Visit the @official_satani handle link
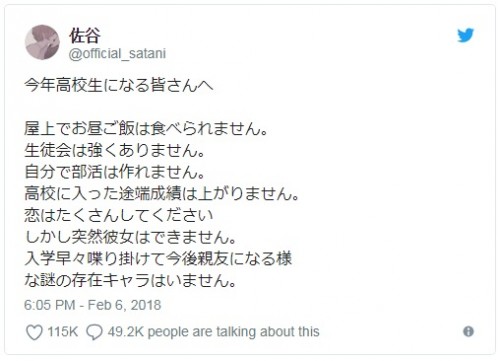 pyautogui.click(x=117, y=54)
